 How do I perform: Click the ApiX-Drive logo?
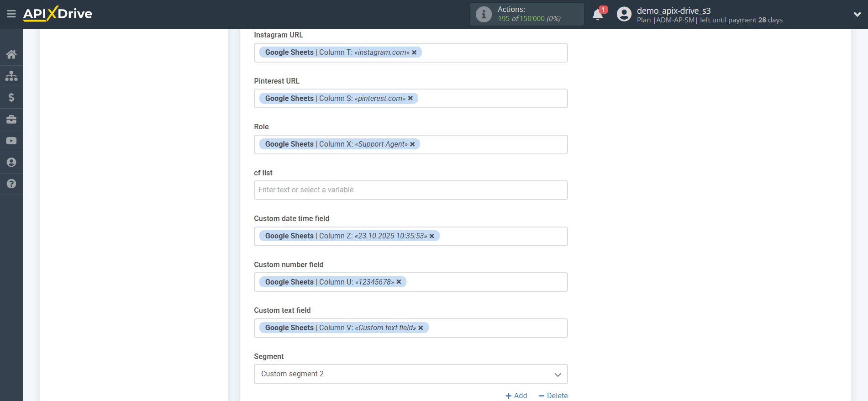pos(58,14)
